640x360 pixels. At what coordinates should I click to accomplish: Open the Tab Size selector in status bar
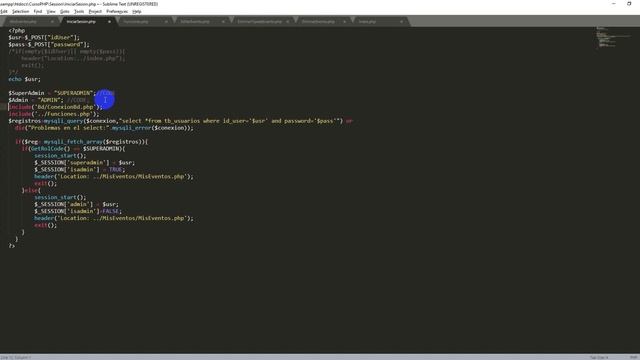coord(599,357)
